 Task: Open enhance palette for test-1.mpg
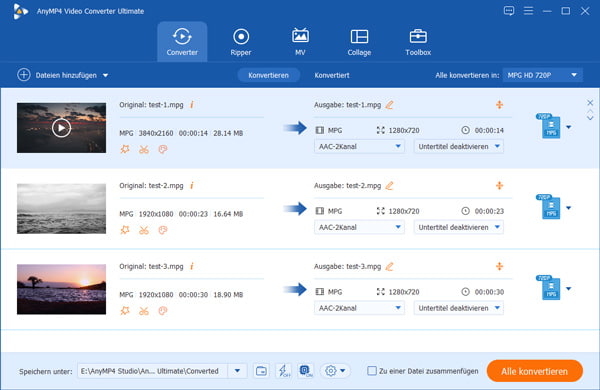tap(163, 149)
